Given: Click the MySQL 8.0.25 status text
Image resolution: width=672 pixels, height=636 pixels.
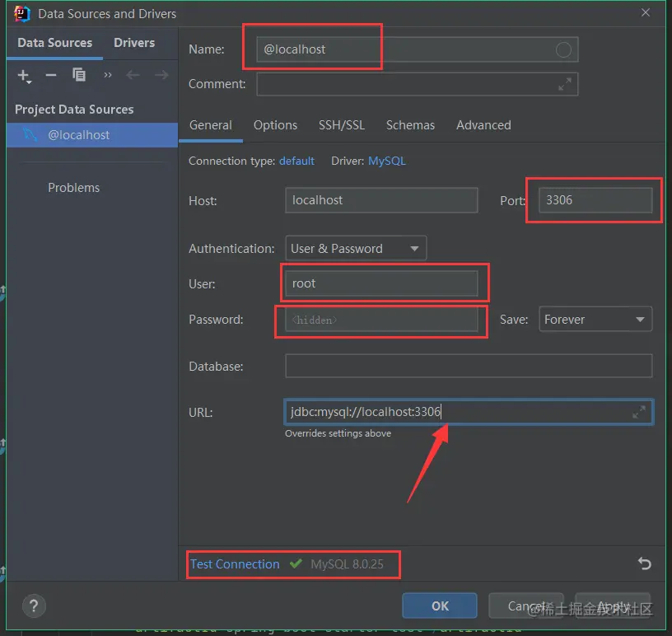Looking at the screenshot, I should 347,564.
